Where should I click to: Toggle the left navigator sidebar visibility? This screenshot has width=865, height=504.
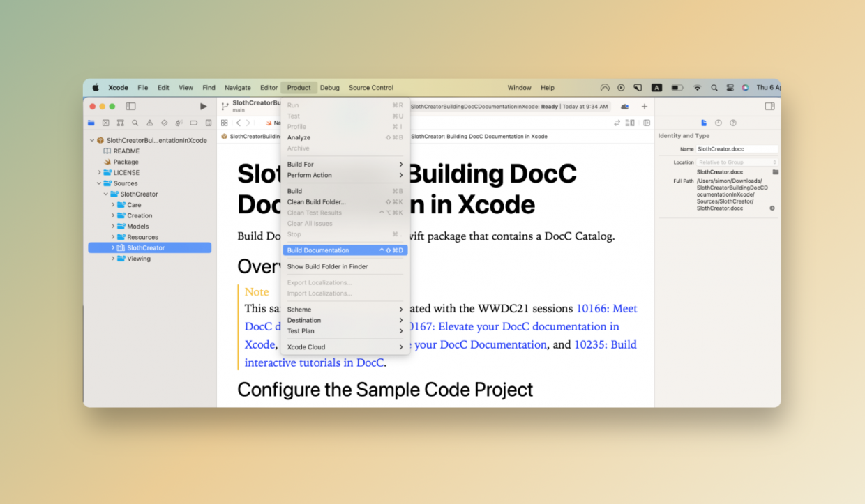pyautogui.click(x=130, y=106)
